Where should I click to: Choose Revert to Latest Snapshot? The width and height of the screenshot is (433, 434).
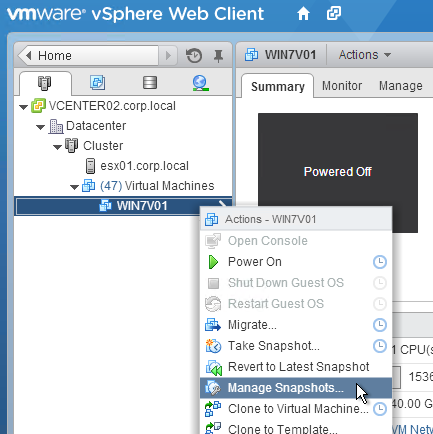296,367
